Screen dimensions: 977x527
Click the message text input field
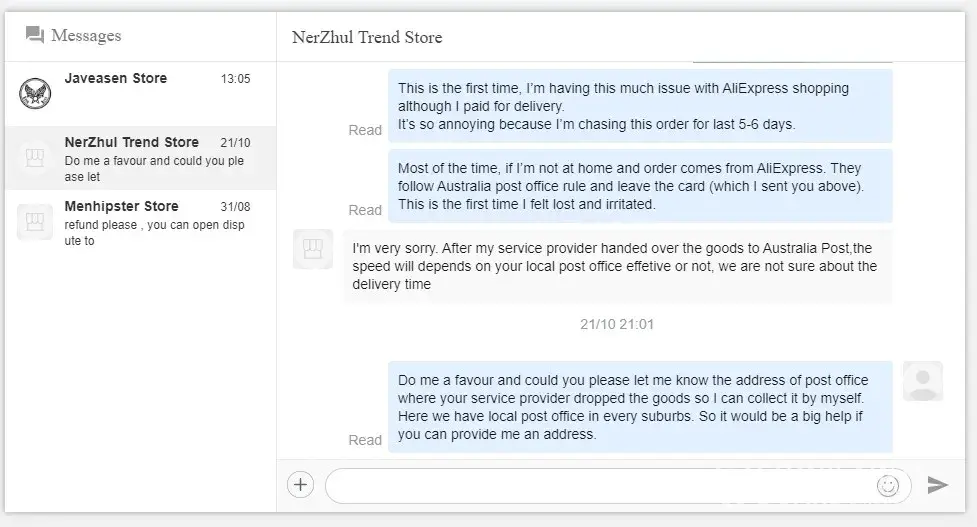[x=600, y=486]
